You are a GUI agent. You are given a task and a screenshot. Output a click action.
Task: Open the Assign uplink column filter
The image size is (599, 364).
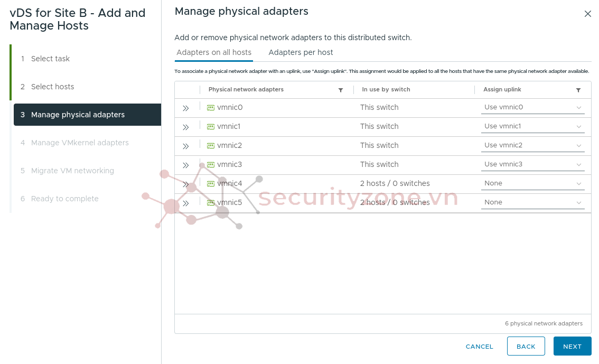[578, 90]
